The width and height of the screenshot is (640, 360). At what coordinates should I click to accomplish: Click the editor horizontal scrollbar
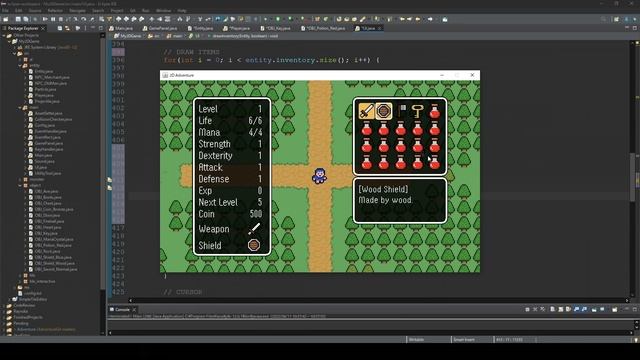[x=378, y=300]
